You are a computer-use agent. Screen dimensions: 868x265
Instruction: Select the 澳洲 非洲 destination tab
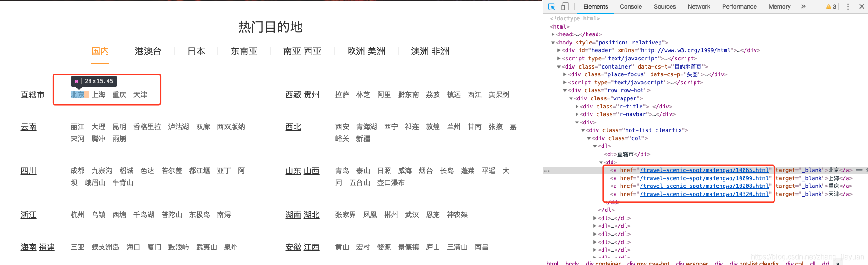430,51
